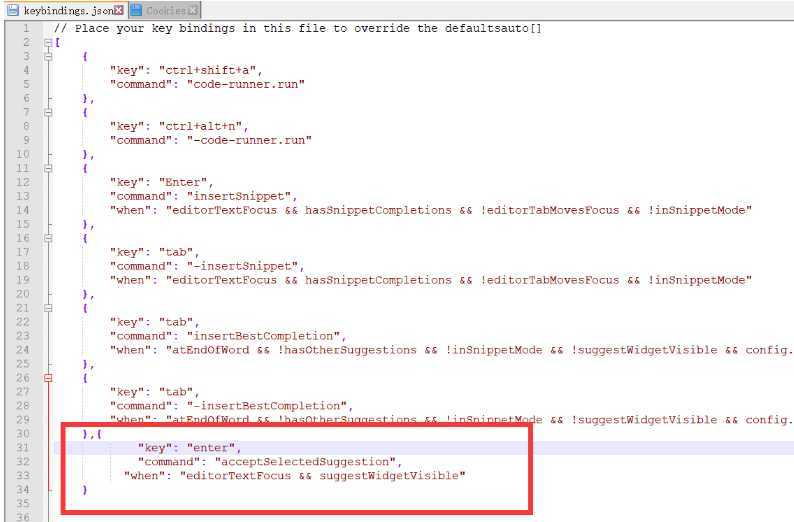Click line number 1 in the margin
This screenshot has width=794, height=522.
[26, 28]
